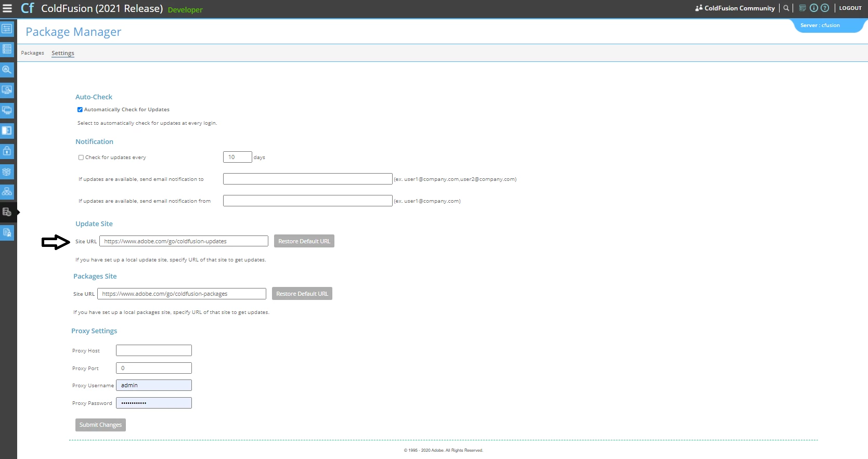Click the copyright Adobe footer text
Viewport: 868px width, 459px height.
pyautogui.click(x=444, y=451)
